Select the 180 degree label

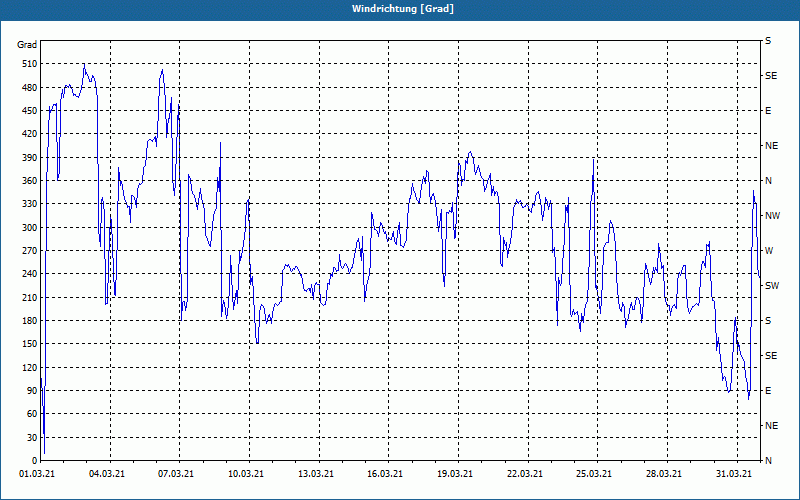point(29,321)
